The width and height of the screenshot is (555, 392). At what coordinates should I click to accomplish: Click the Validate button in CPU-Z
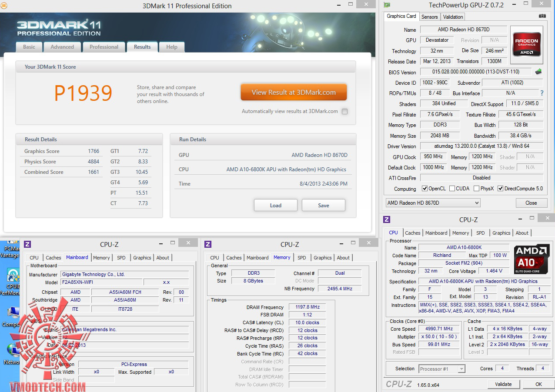(503, 384)
